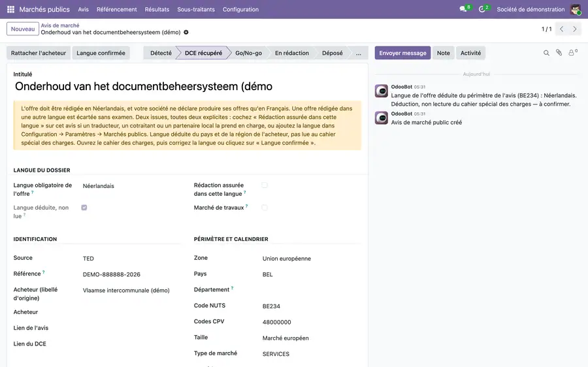The height and width of the screenshot is (367, 588).
Task: Open the user avatar menu
Action: (x=576, y=9)
